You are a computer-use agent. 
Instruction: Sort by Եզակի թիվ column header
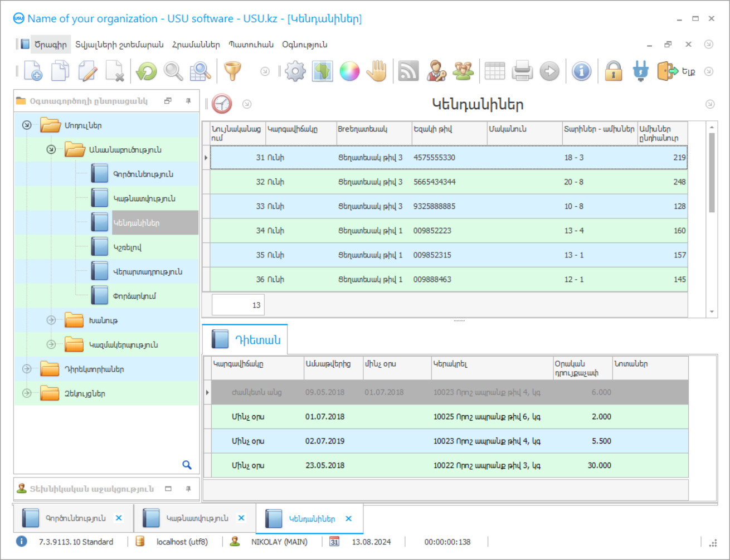tap(449, 133)
